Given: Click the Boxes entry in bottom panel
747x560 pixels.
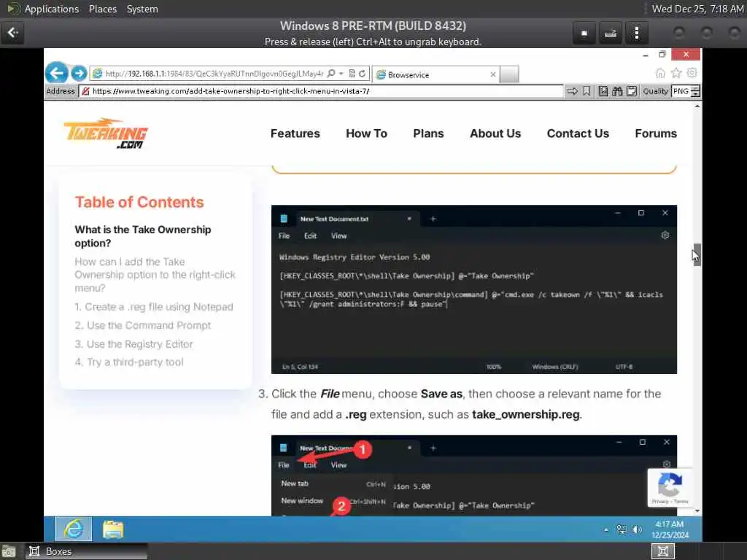Looking at the screenshot, I should point(86,551).
